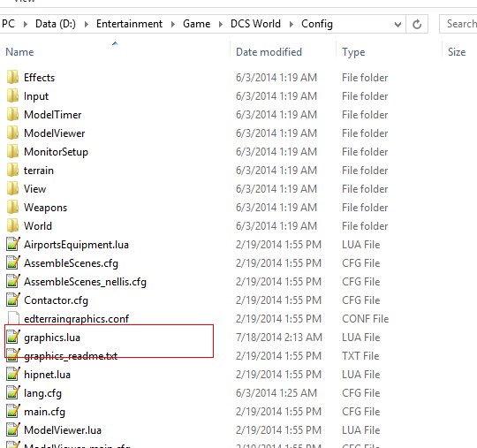The width and height of the screenshot is (477, 448).
Task: Select AirportsEquipment.lua file name
Action: point(76,245)
